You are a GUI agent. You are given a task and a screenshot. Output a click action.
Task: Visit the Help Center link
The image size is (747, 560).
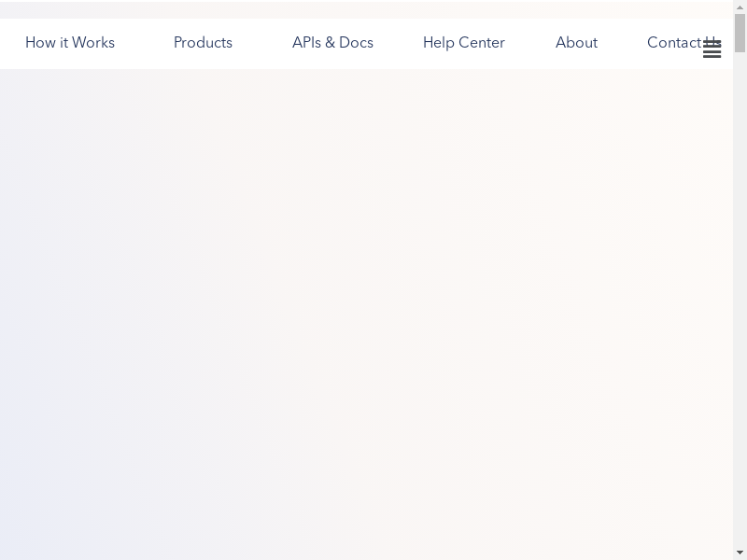(463, 43)
